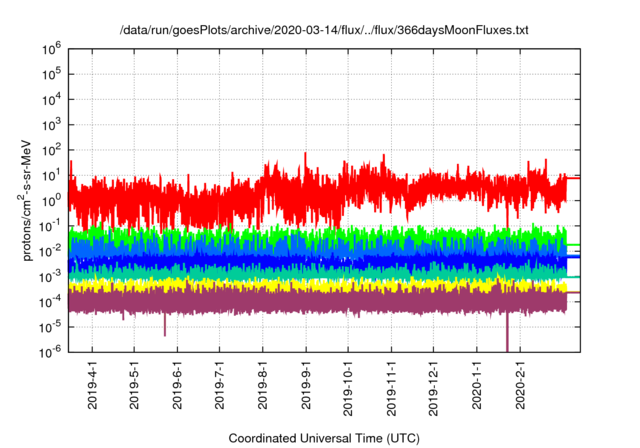
Task: Select the 2019-9-1 date tick label
Action: 306,385
